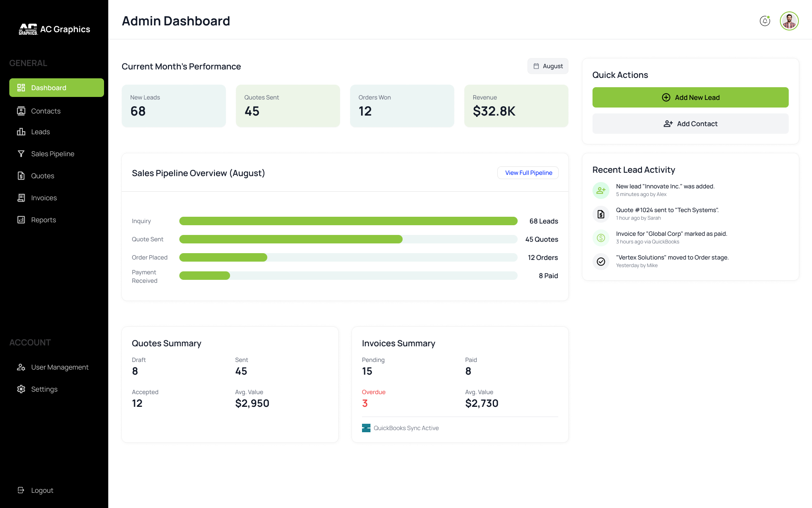This screenshot has width=812, height=508.
Task: Click the Revenue $32.8K stat card
Action: click(516, 106)
